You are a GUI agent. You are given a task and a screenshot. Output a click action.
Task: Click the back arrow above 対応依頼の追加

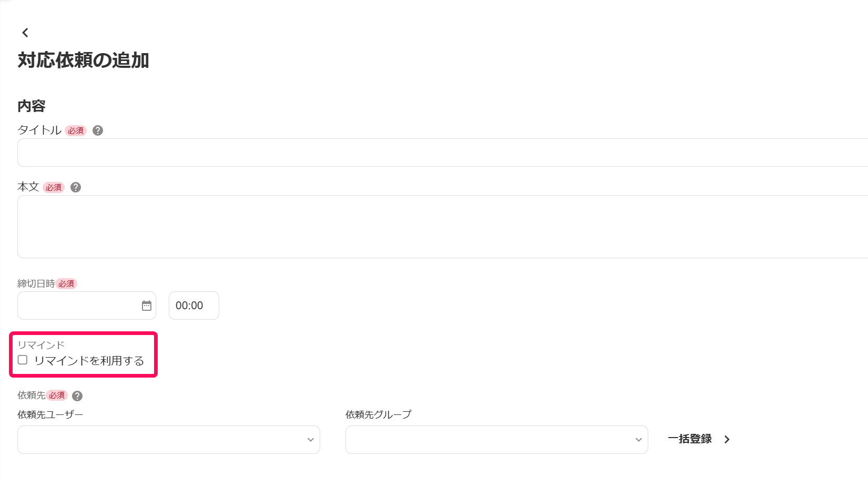coord(25,33)
